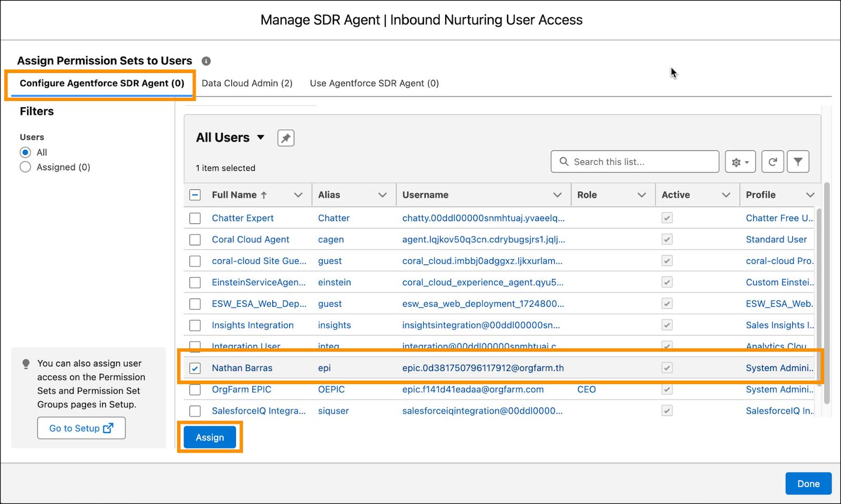
Task: Open Role column actions chevron
Action: click(x=642, y=195)
